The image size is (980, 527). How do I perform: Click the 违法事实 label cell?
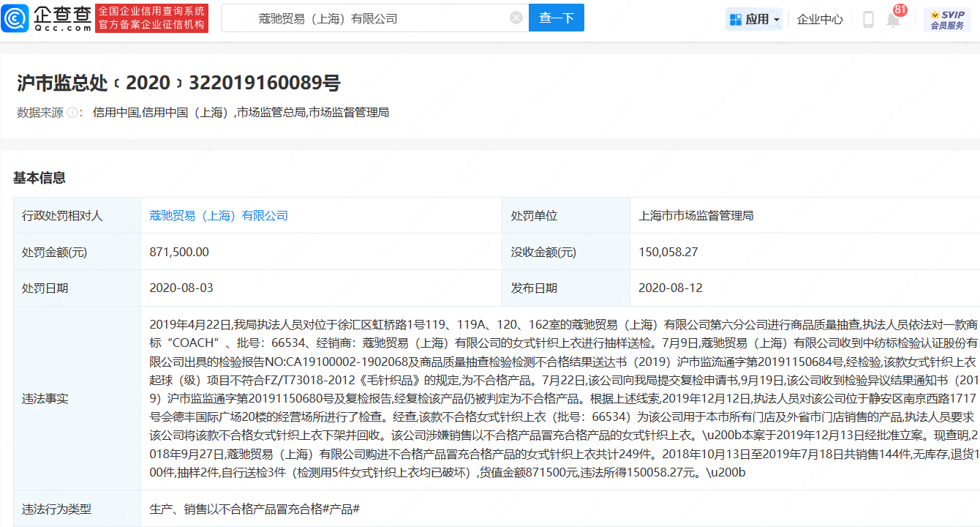point(77,399)
